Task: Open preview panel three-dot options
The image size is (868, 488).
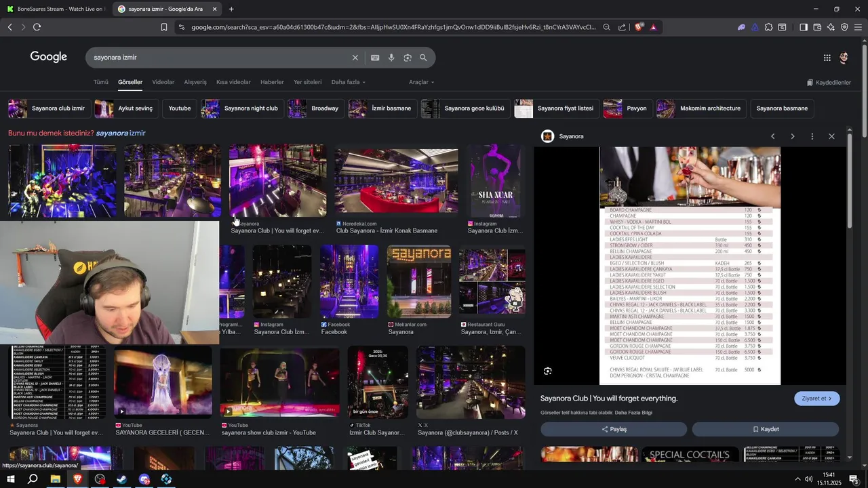Action: coord(812,136)
